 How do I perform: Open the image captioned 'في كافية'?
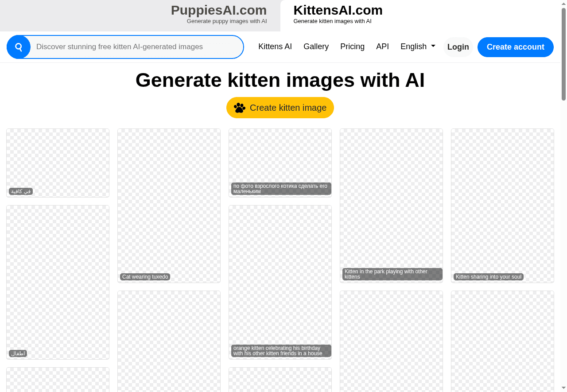click(58, 163)
